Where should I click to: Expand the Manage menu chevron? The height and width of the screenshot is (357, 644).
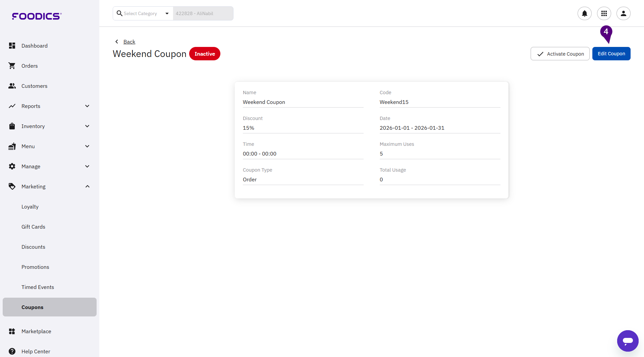(x=87, y=166)
